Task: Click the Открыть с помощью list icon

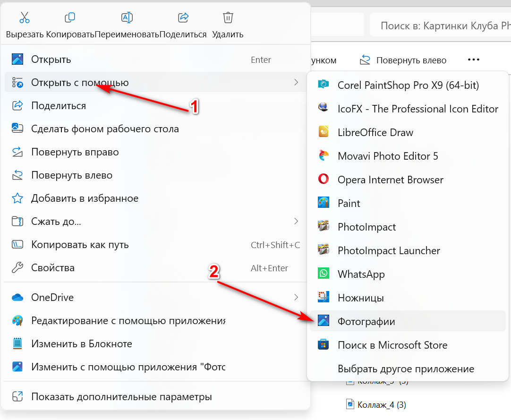Action: pyautogui.click(x=17, y=83)
